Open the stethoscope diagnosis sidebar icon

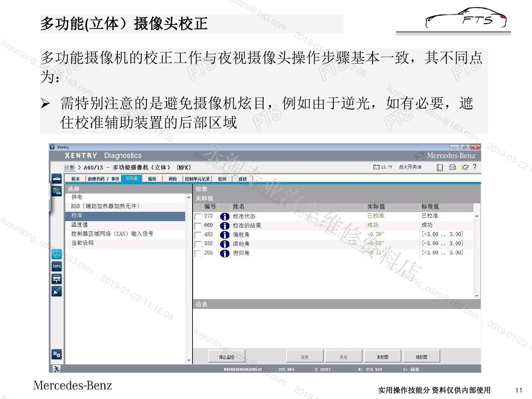57,254
